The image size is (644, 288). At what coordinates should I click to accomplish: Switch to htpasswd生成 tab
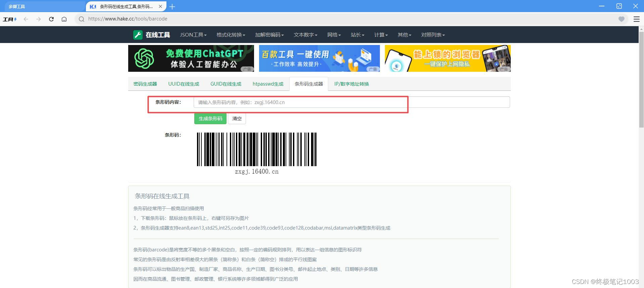(x=268, y=84)
